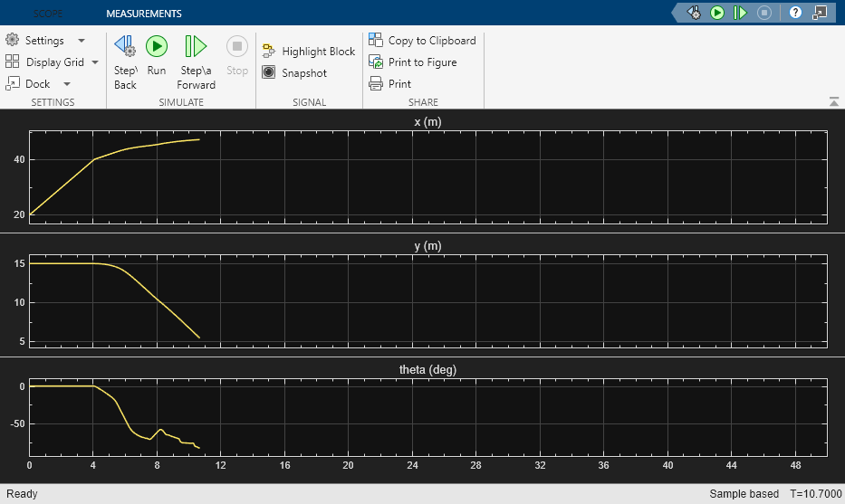Click the Display Grid label
The width and height of the screenshot is (845, 504).
tap(55, 62)
